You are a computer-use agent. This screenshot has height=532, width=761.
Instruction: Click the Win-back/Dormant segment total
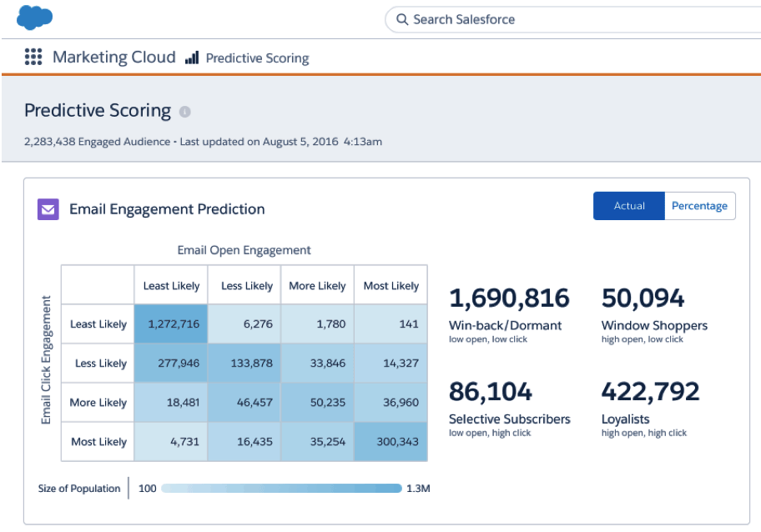(509, 299)
